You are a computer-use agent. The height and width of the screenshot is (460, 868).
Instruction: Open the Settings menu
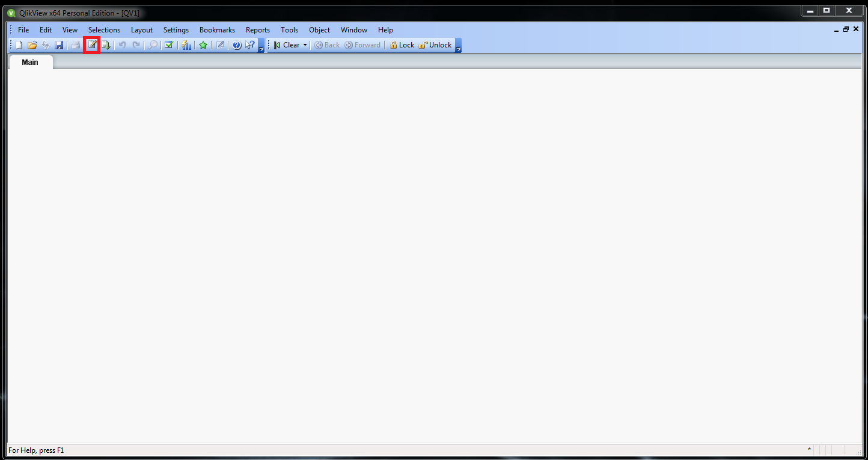point(176,30)
